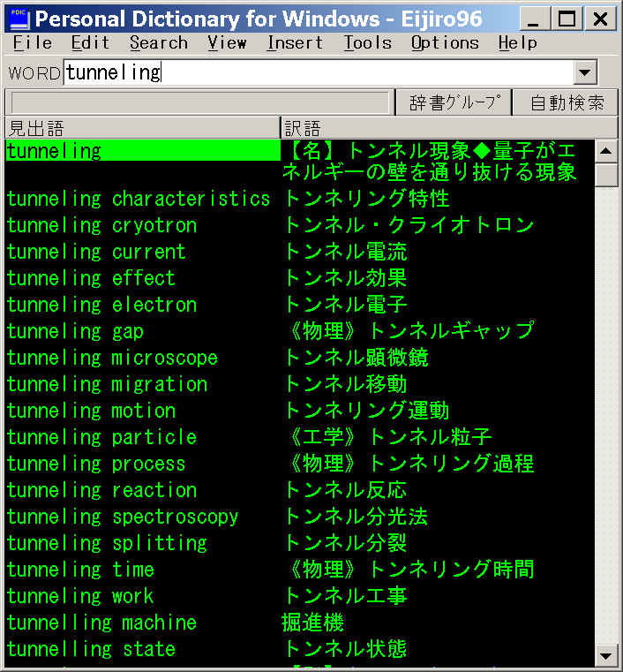The height and width of the screenshot is (672, 623).
Task: Select the 'tunneling splitting' entry
Action: point(107,543)
